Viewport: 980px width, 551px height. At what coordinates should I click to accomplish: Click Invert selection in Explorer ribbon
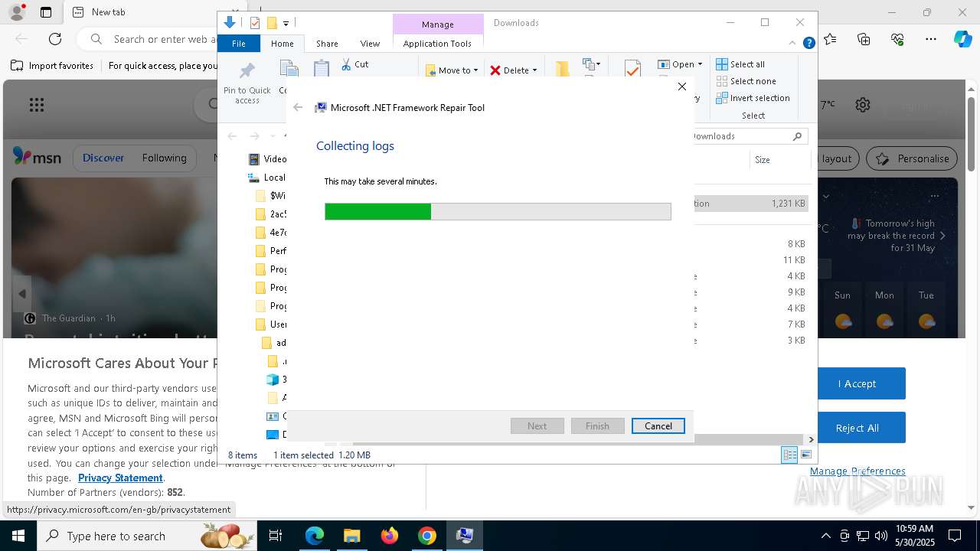753,98
